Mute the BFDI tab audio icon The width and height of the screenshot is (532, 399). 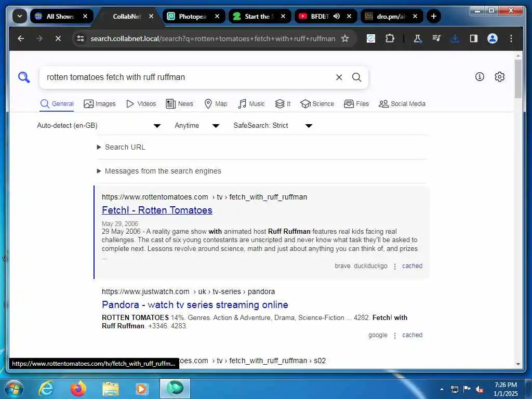(x=337, y=16)
